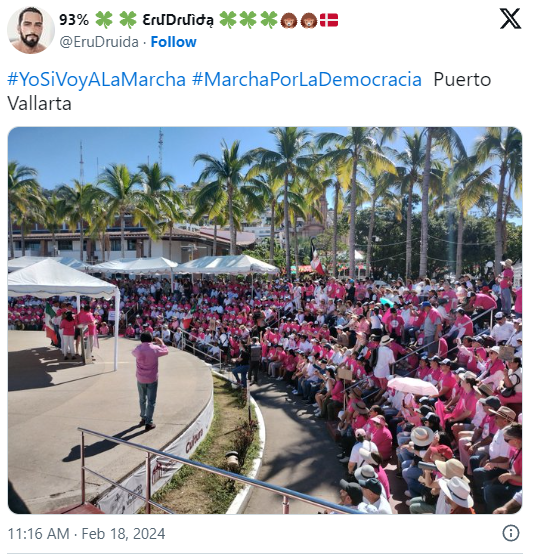
Task: Click the first clover emoji after 93%
Action: [x=104, y=19]
